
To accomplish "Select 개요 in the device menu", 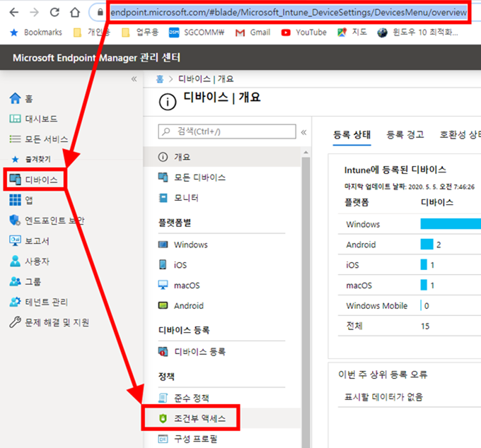I will click(x=222, y=157).
